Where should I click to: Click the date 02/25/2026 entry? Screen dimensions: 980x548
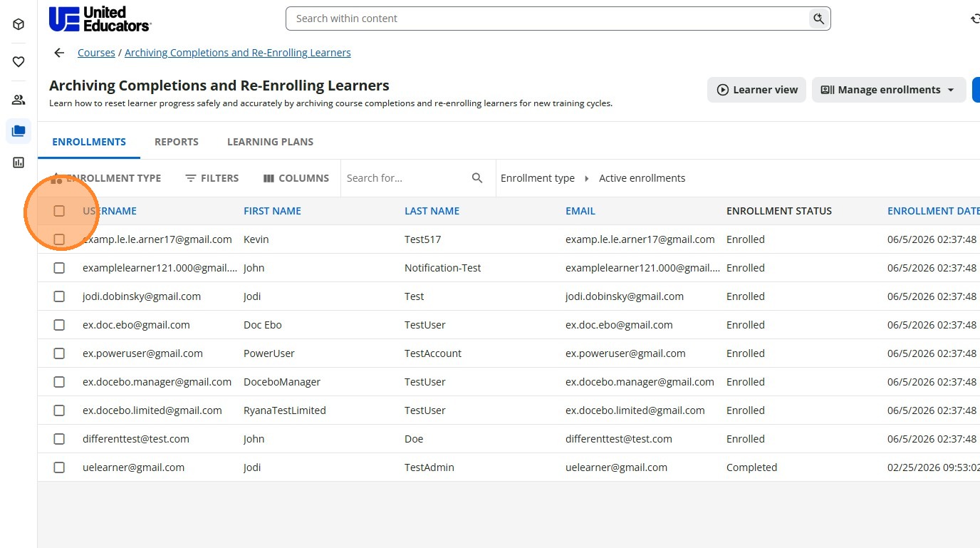pos(933,467)
